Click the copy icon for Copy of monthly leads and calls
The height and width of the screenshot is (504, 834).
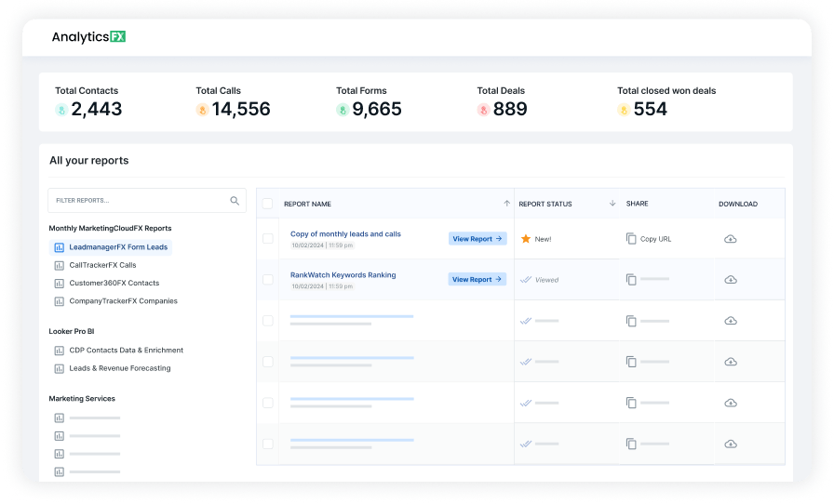(631, 239)
